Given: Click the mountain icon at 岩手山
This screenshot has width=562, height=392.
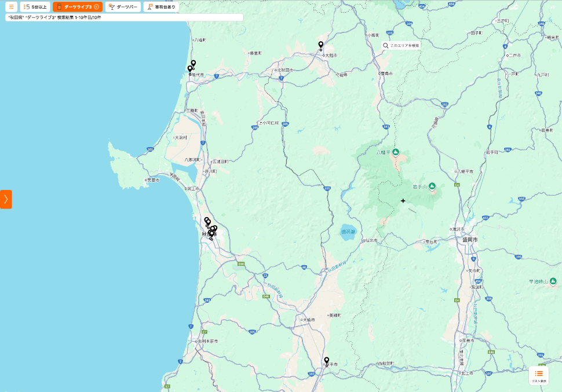Looking at the screenshot, I should (432, 186).
